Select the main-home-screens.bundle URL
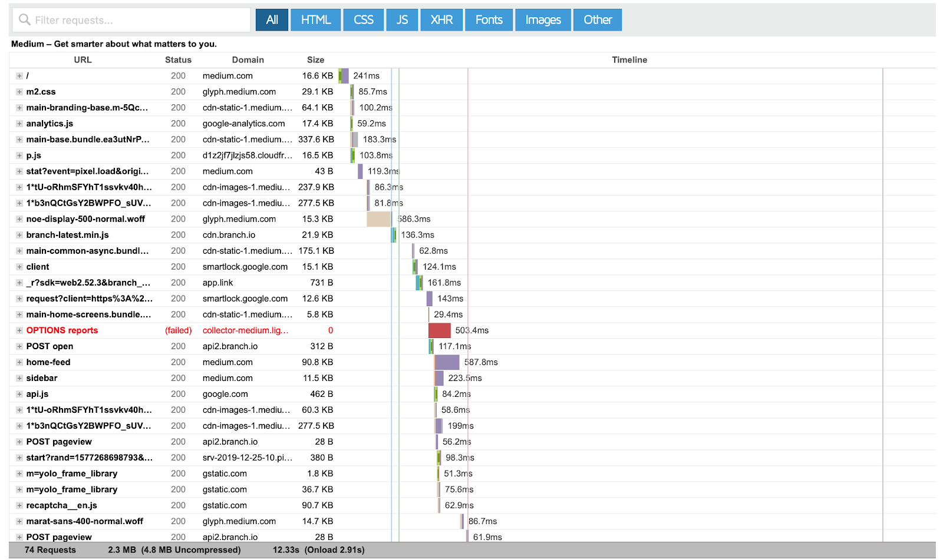This screenshot has width=943, height=560. (88, 314)
